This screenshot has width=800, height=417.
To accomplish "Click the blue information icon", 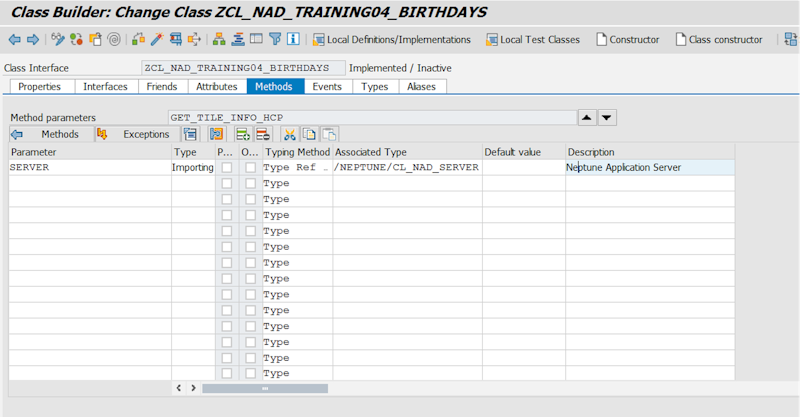I will coord(294,40).
